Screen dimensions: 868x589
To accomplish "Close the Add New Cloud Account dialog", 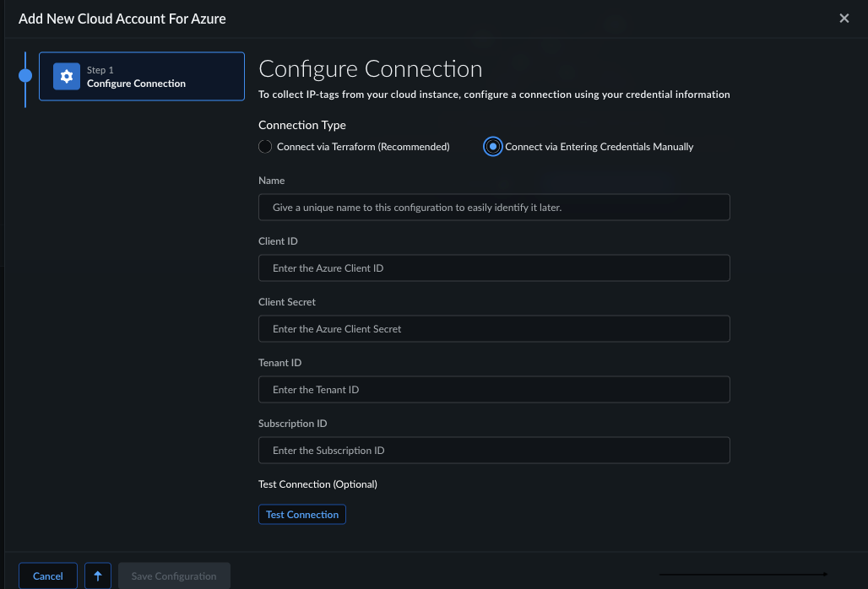I will pos(844,19).
